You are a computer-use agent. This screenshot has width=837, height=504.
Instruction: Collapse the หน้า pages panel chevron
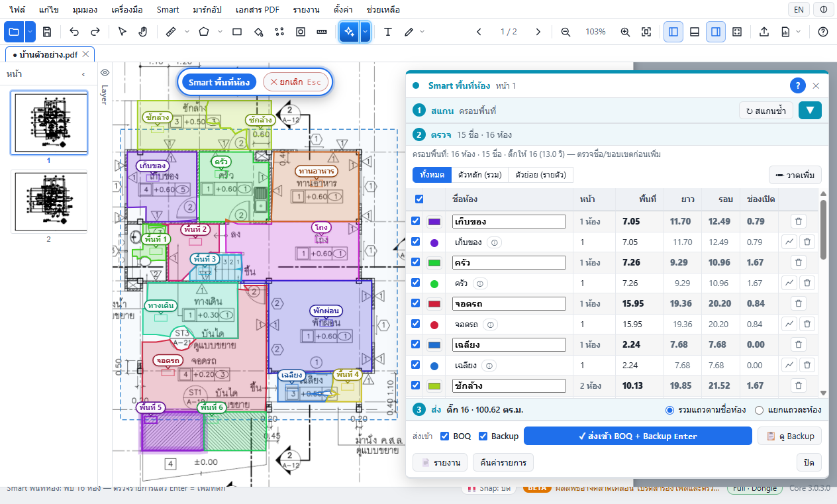coord(83,74)
